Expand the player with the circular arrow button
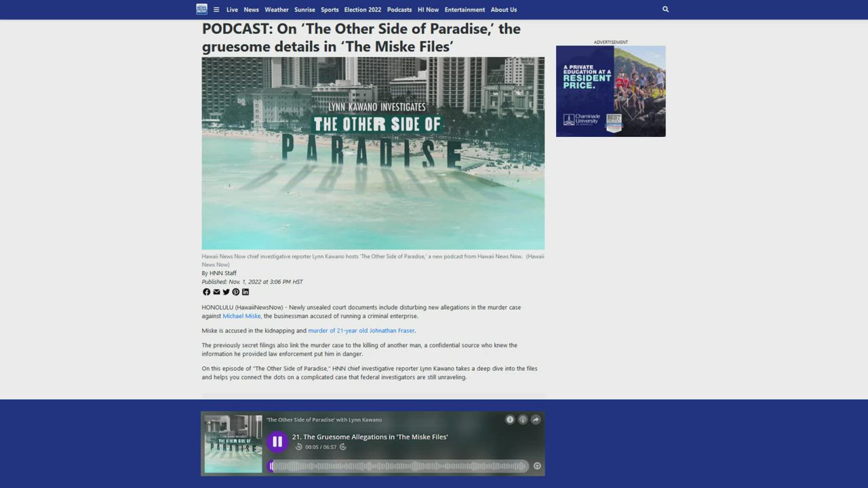This screenshot has width=868, height=488. click(537, 466)
